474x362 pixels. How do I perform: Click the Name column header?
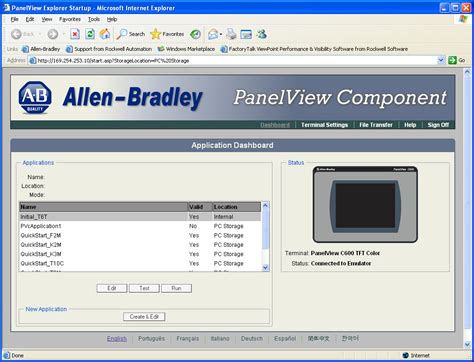tap(103, 207)
